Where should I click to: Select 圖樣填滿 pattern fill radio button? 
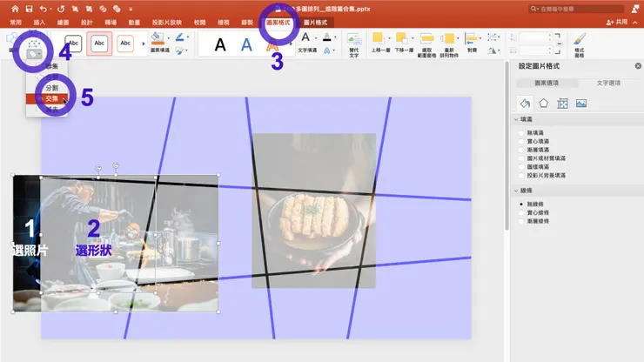[521, 167]
